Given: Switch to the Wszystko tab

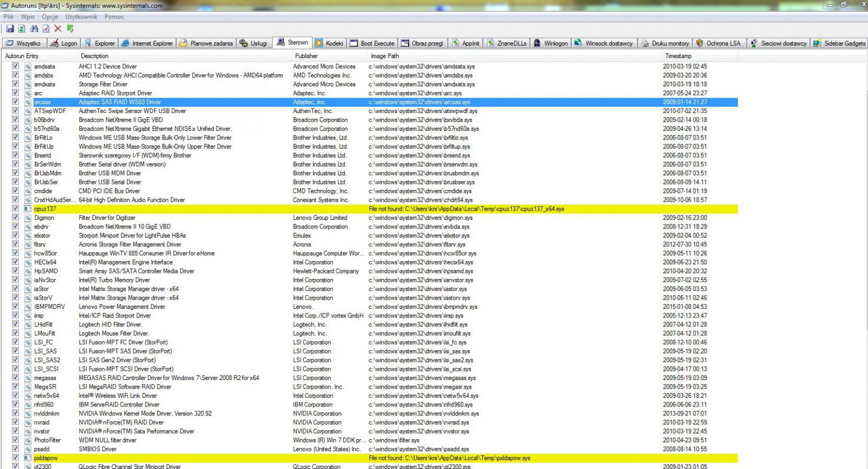Looking at the screenshot, I should coord(23,43).
